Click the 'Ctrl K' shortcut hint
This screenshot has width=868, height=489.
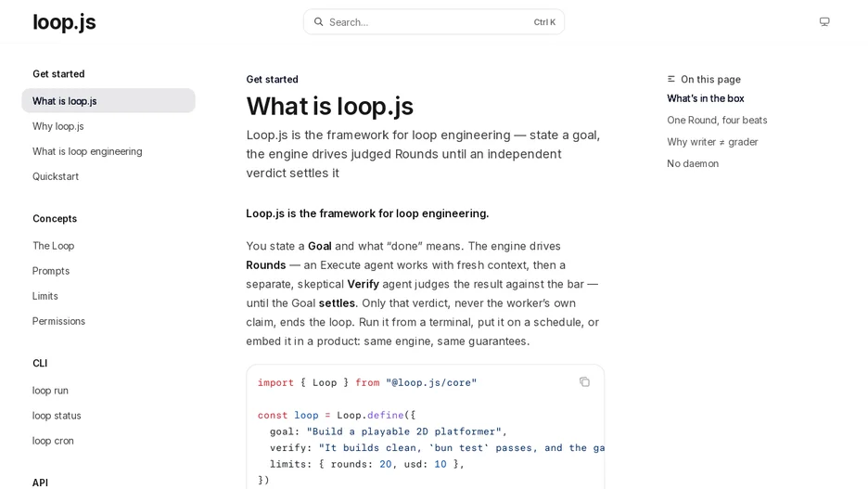tap(544, 22)
